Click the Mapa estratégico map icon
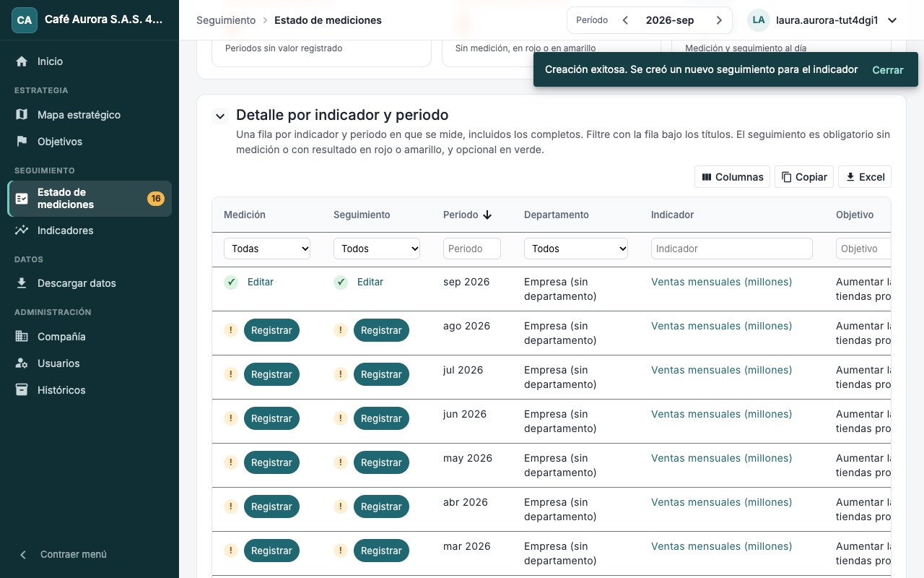 point(22,115)
